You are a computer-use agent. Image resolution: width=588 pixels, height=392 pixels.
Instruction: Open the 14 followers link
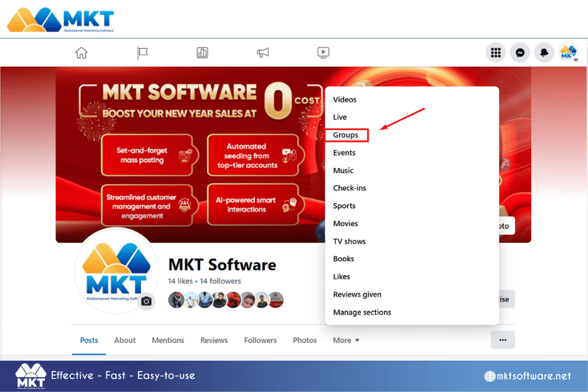click(221, 281)
